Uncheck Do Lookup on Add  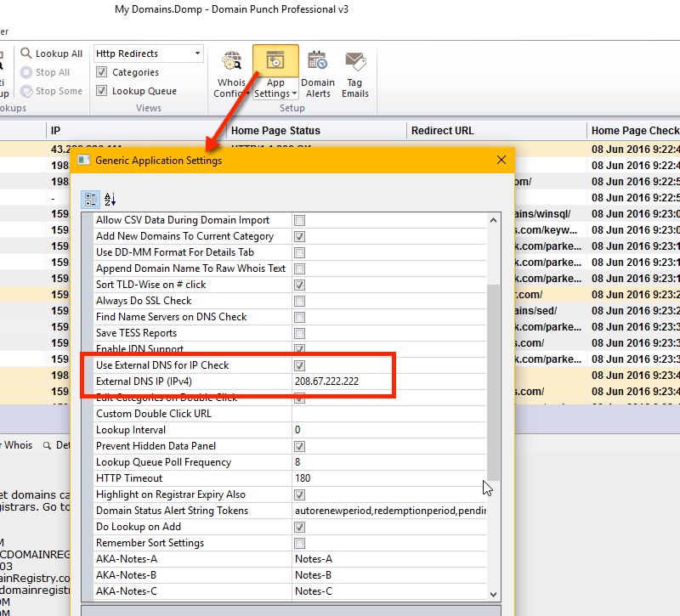[x=299, y=527]
